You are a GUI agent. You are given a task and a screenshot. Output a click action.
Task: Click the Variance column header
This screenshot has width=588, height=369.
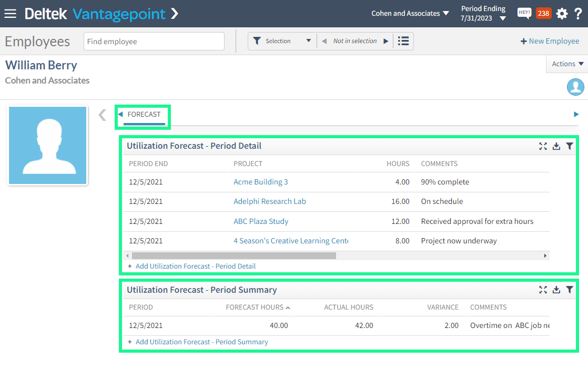pos(442,307)
